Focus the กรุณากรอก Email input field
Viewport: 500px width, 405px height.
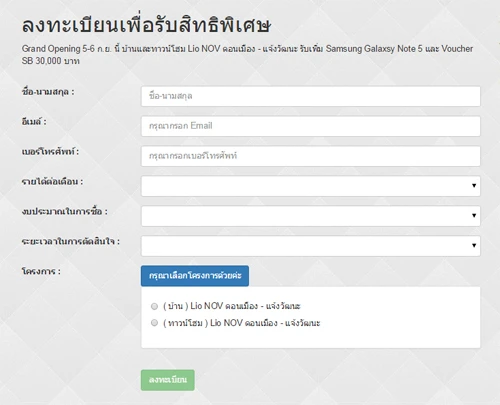311,126
